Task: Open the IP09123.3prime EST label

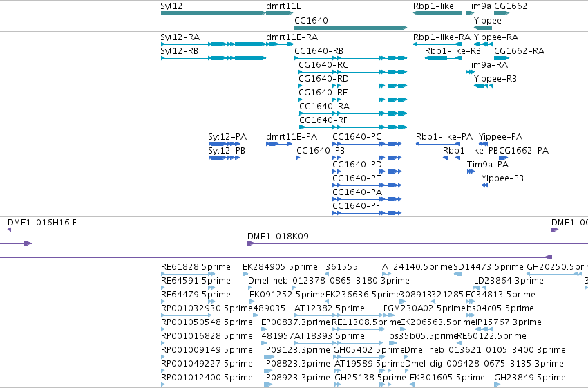Action: (297, 350)
